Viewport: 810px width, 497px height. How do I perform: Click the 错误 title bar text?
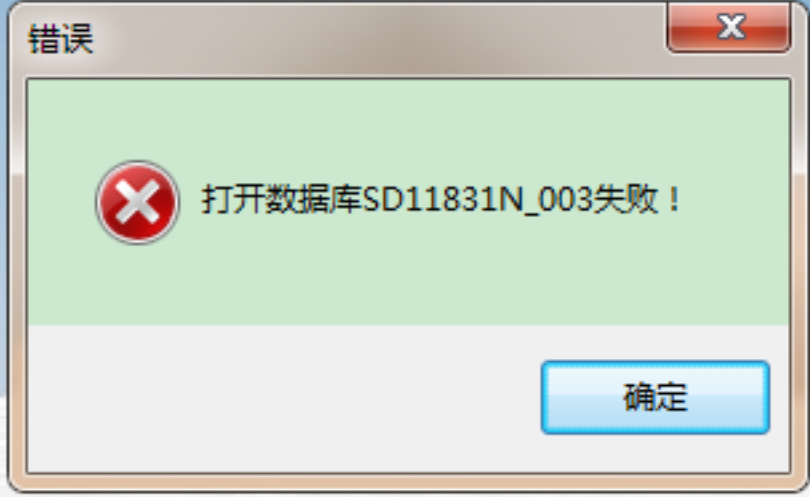point(61,39)
